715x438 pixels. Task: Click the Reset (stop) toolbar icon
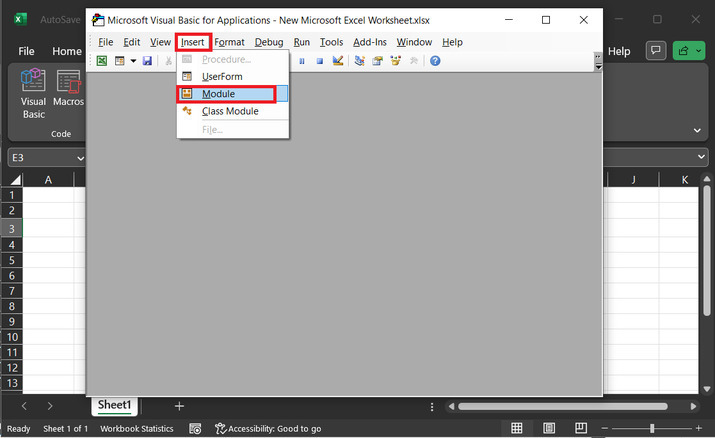pyautogui.click(x=320, y=61)
